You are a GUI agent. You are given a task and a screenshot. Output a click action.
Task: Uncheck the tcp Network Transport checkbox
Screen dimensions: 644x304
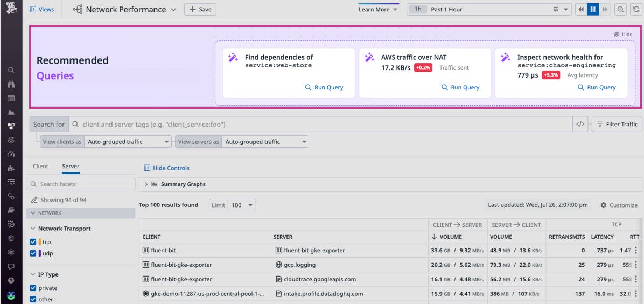pyautogui.click(x=33, y=242)
